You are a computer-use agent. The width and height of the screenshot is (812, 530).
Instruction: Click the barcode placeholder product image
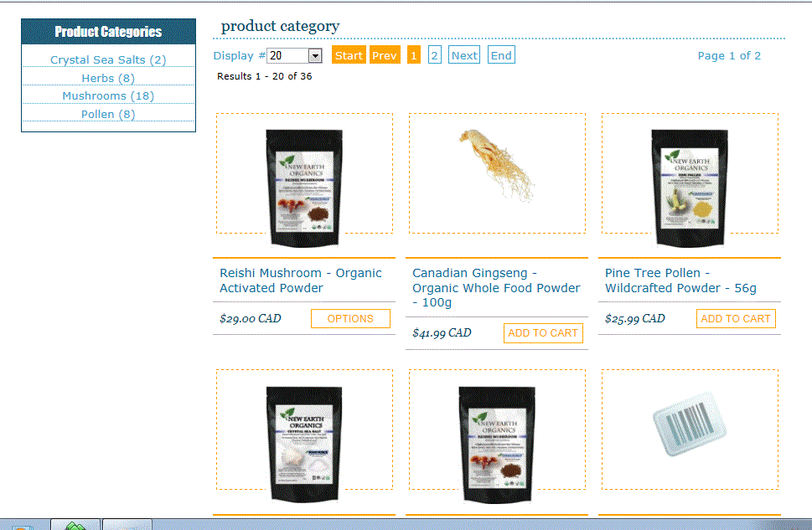690,423
